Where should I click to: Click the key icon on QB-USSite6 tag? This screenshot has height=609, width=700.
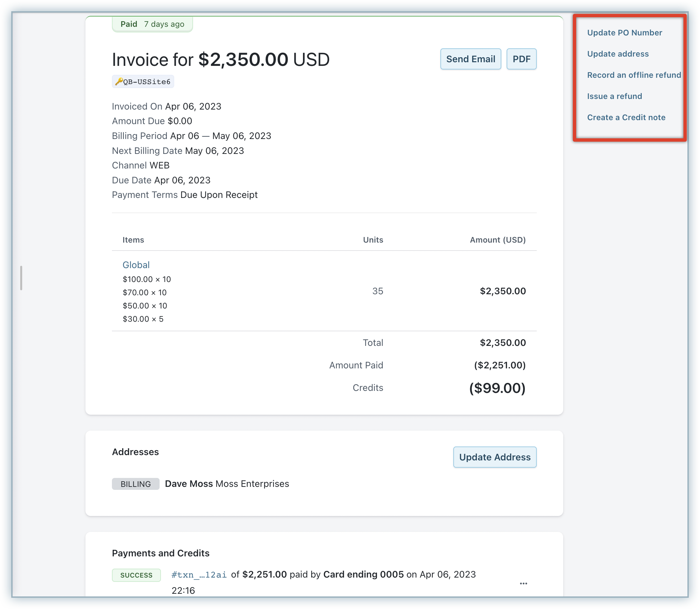point(119,81)
